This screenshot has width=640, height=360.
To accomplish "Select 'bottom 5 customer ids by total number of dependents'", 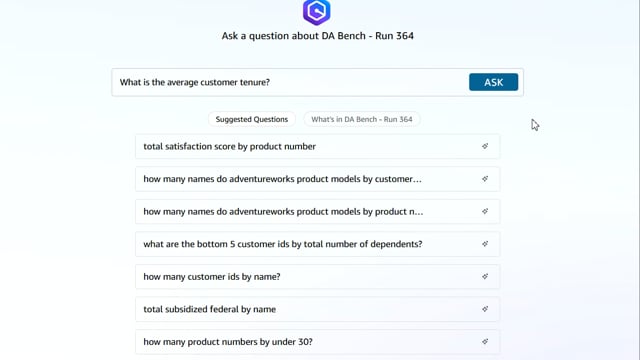I will pos(318,244).
